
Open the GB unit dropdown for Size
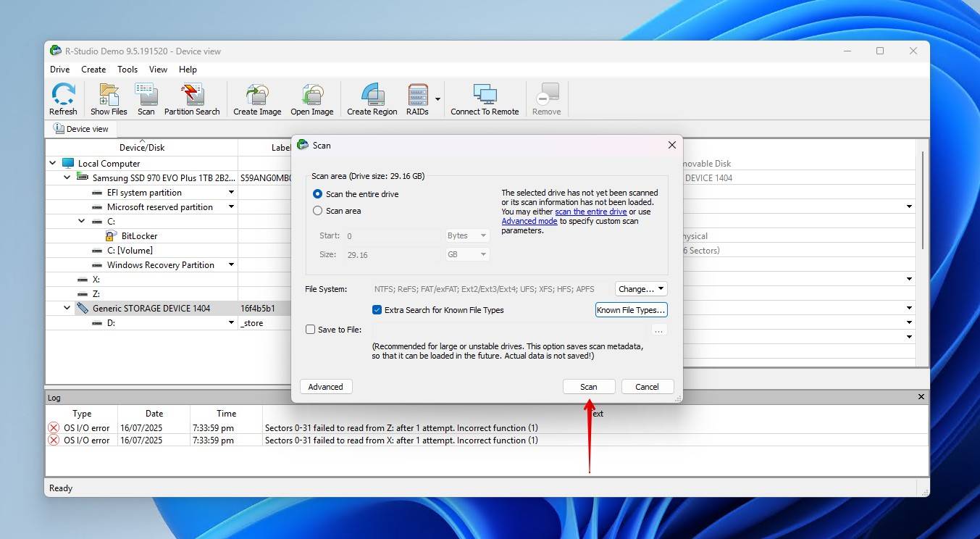(x=467, y=254)
